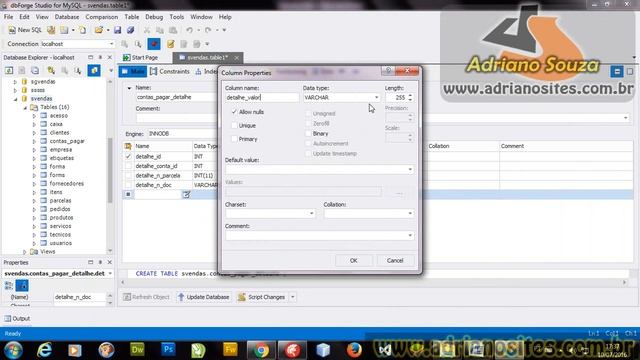Click the Open file folder icon
The image size is (640, 360).
pyautogui.click(x=98, y=30)
